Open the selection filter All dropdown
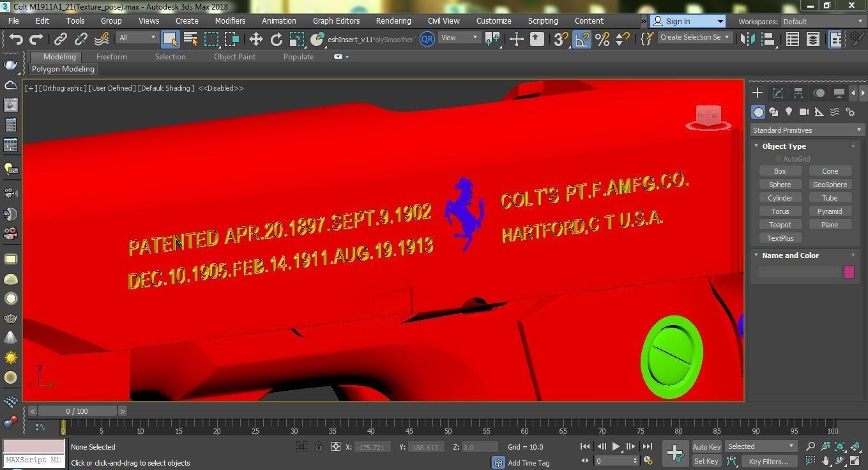The image size is (868, 470). (x=137, y=38)
